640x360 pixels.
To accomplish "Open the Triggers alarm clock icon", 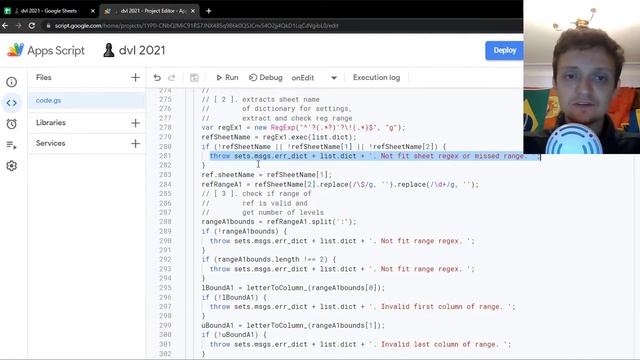I will 11,124.
